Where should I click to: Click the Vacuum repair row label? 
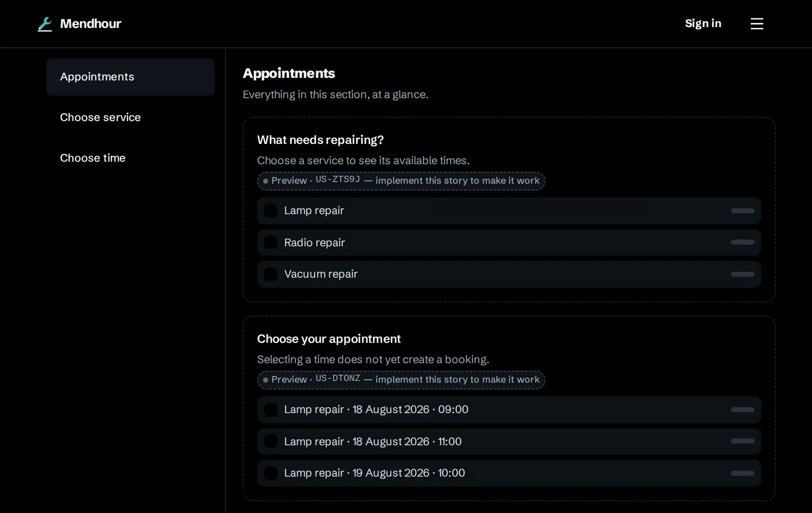click(x=321, y=274)
